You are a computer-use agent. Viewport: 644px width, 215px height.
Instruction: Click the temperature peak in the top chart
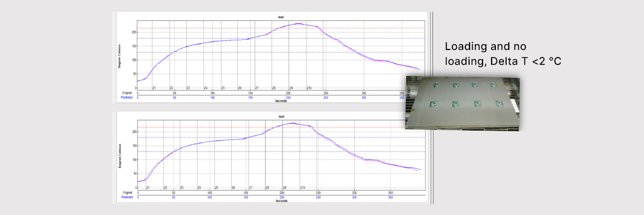[x=298, y=24]
